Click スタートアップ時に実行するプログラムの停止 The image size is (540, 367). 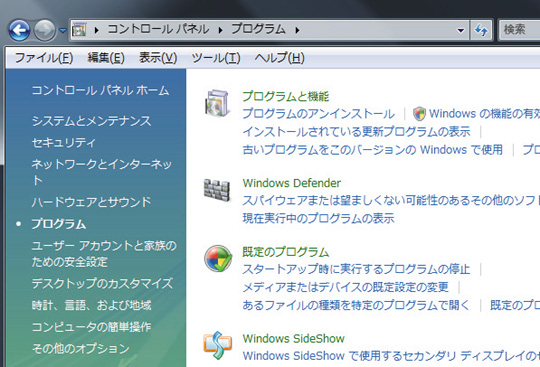356,269
